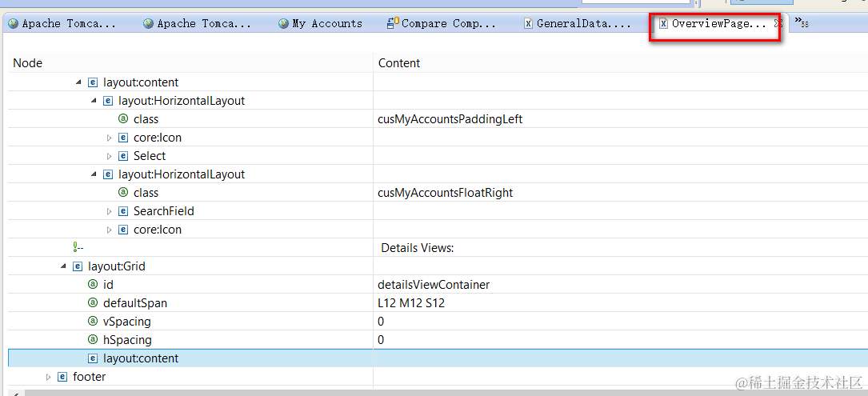Click the 0 value of hSpacing
This screenshot has height=396, width=868.
(x=381, y=340)
